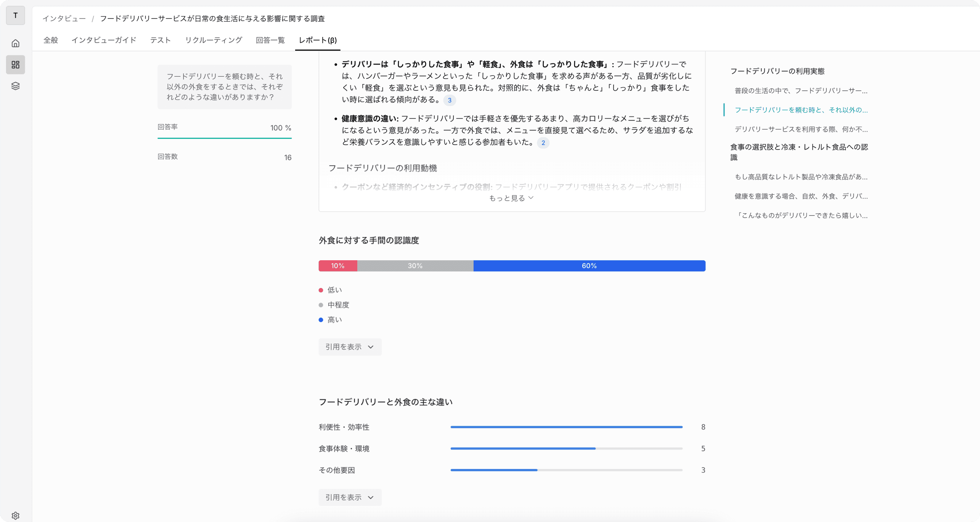Select the blue 60% bar segment
980x522 pixels.
click(x=589, y=266)
